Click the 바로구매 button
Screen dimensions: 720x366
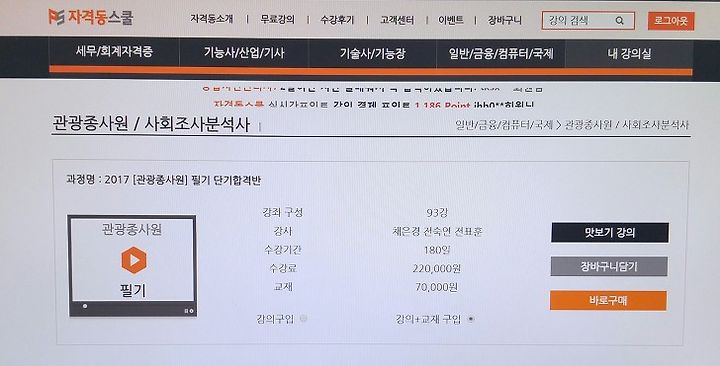pyautogui.click(x=608, y=301)
